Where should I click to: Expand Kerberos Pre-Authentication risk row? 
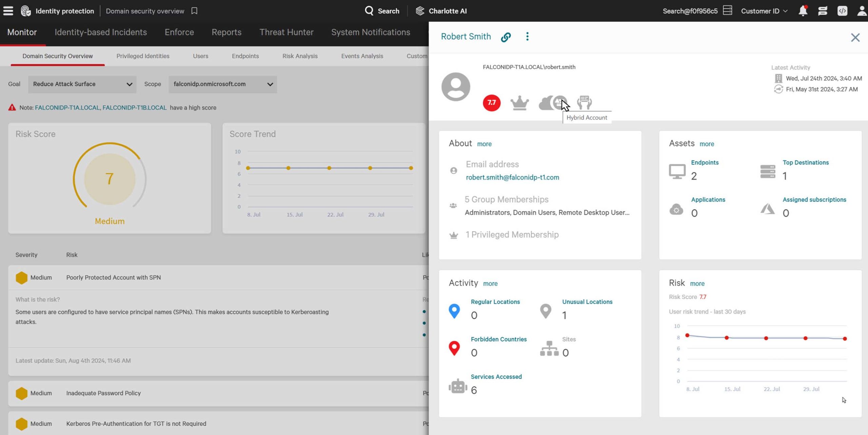click(x=218, y=423)
